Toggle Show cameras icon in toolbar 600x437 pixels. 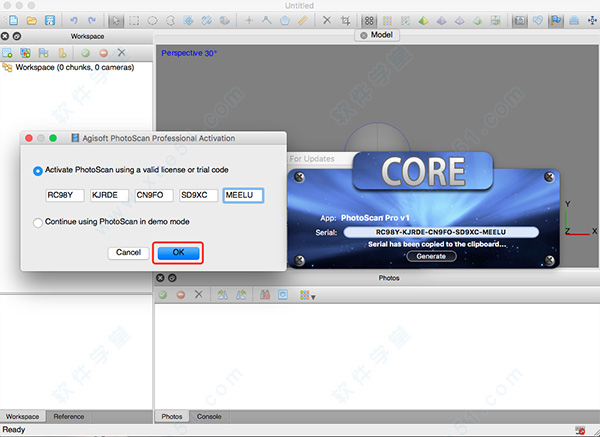click(x=519, y=20)
